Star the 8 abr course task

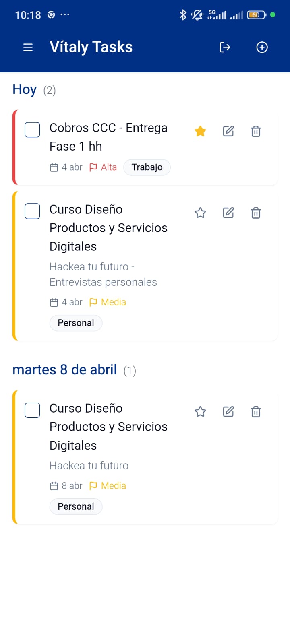click(x=200, y=411)
